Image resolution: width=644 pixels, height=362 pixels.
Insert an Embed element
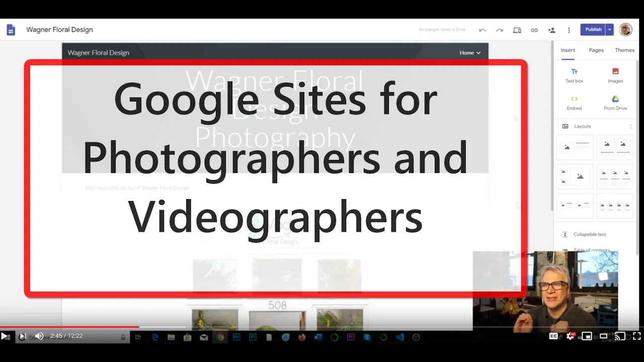click(x=574, y=103)
